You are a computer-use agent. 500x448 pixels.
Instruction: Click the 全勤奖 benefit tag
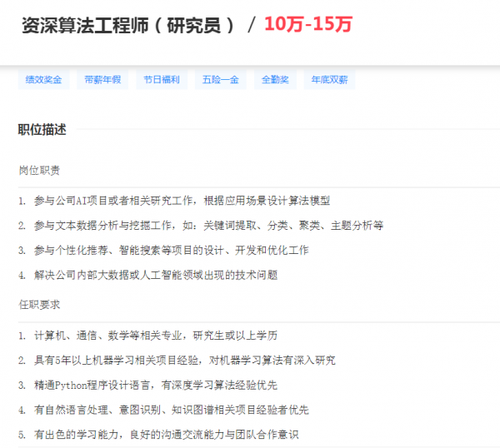(274, 80)
